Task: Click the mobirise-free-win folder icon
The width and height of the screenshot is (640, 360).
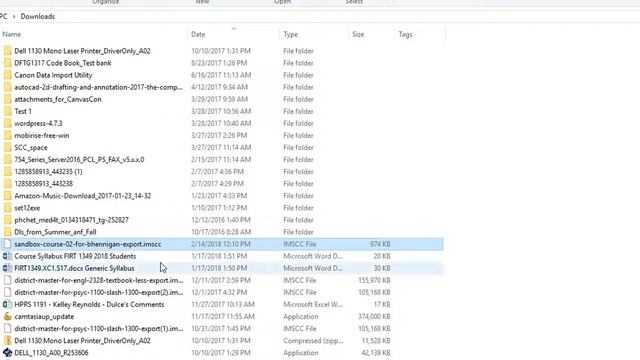Action: point(7,136)
